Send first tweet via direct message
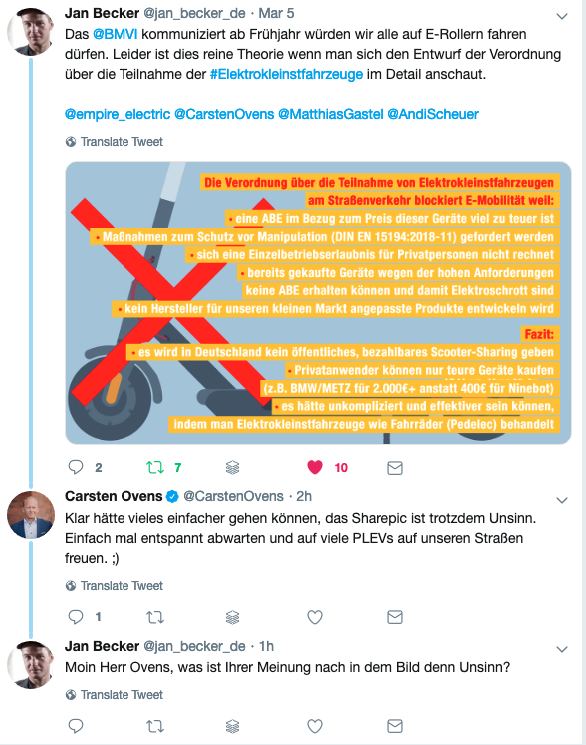Image resolution: width=586 pixels, height=745 pixels. (x=395, y=468)
